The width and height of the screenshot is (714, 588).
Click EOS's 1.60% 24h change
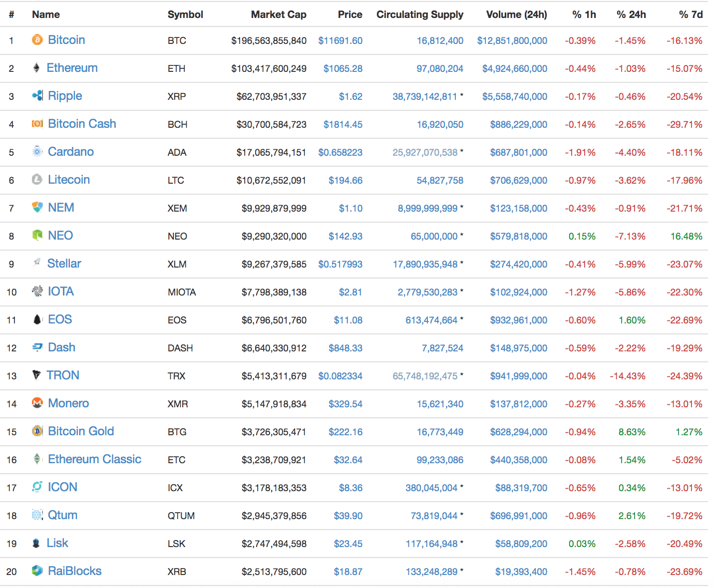(x=632, y=320)
